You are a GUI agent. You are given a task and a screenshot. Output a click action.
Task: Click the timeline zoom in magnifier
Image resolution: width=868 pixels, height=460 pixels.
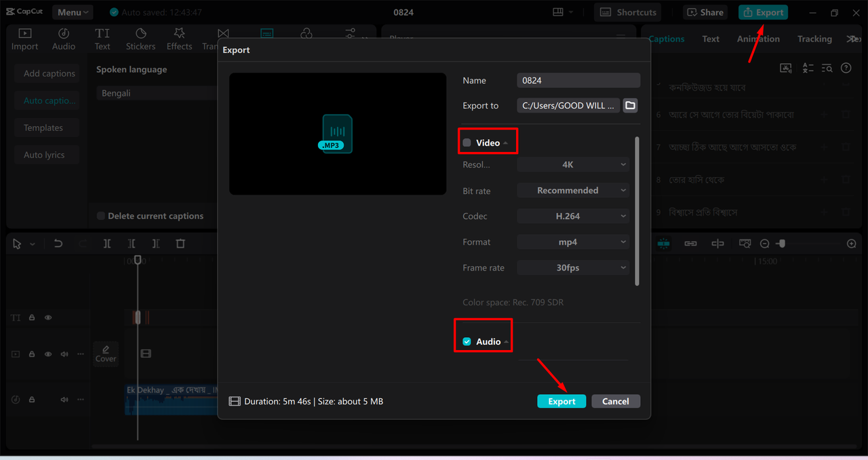coord(852,244)
